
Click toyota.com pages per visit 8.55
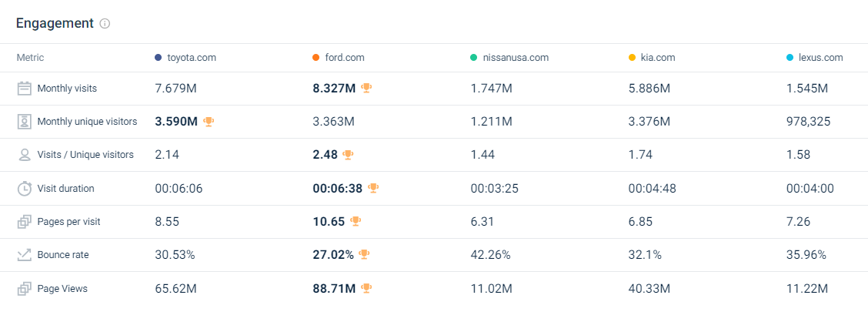167,222
